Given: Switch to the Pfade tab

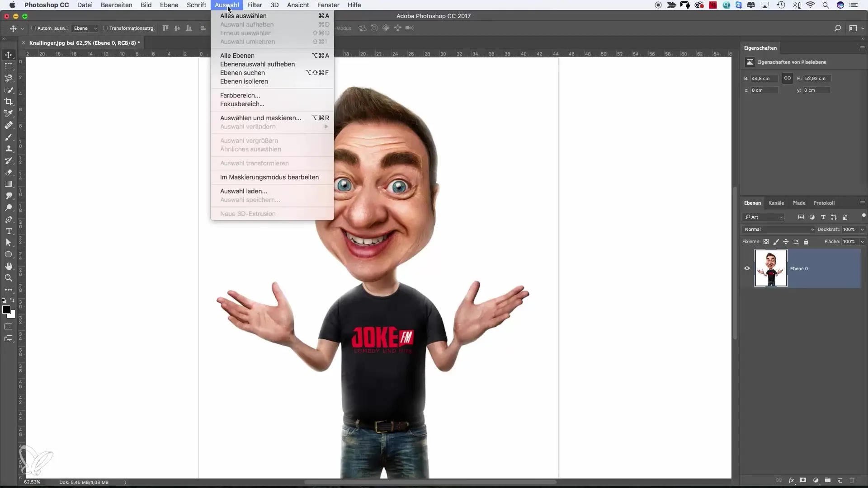Looking at the screenshot, I should point(799,203).
